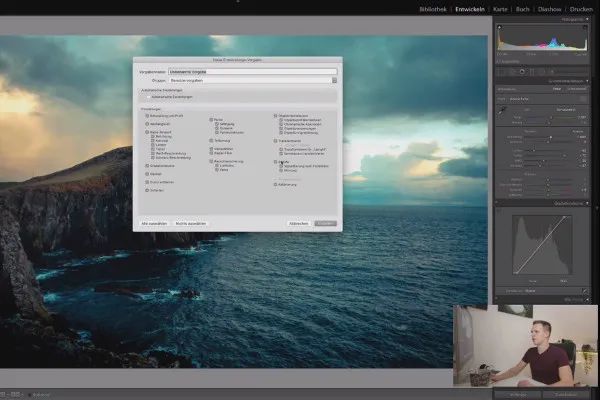Toggle Körnung checkbox under Effekte

click(x=281, y=170)
